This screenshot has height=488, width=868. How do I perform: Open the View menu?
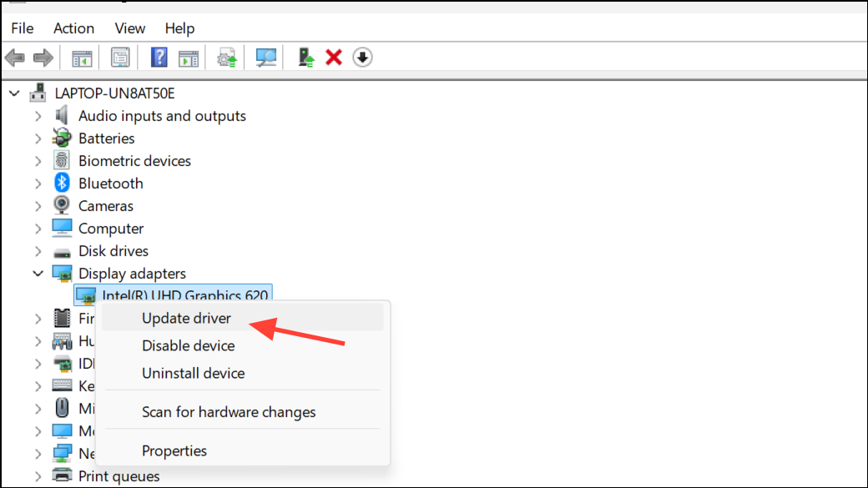tap(129, 28)
